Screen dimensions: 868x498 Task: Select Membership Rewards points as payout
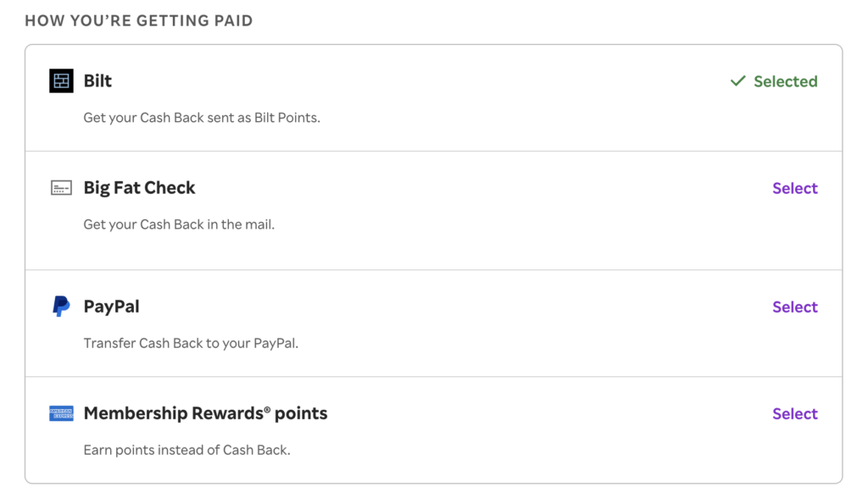pos(794,413)
